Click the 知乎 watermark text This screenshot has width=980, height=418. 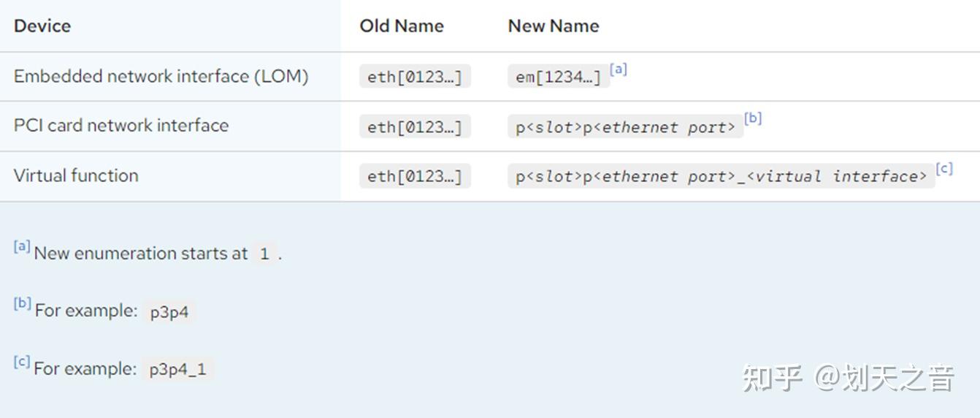[x=773, y=378]
